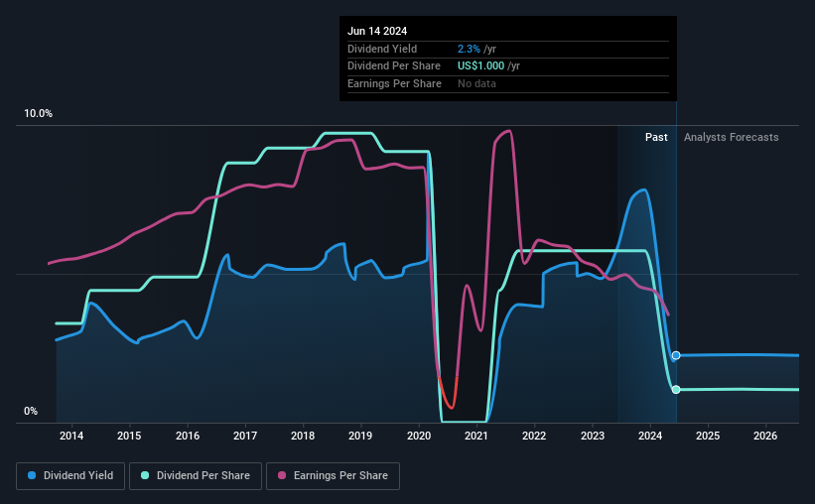Toggle the Dividend Per Share legend button
Viewport: 815px width, 504px height.
click(x=196, y=476)
